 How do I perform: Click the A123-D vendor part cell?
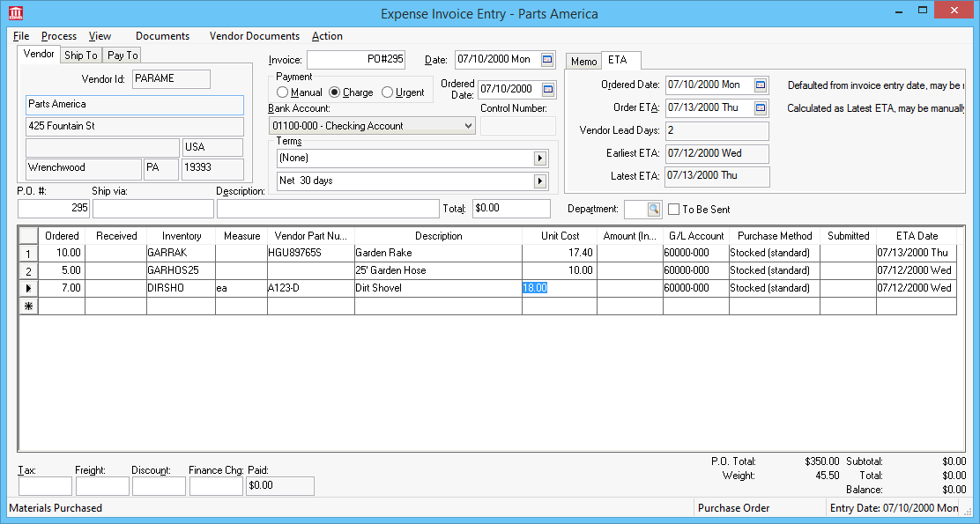(311, 288)
